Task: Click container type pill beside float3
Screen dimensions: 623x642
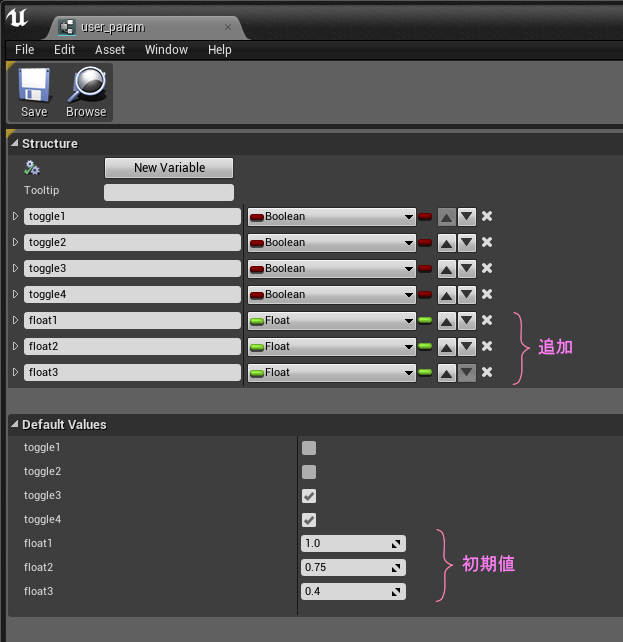Action: [425, 372]
